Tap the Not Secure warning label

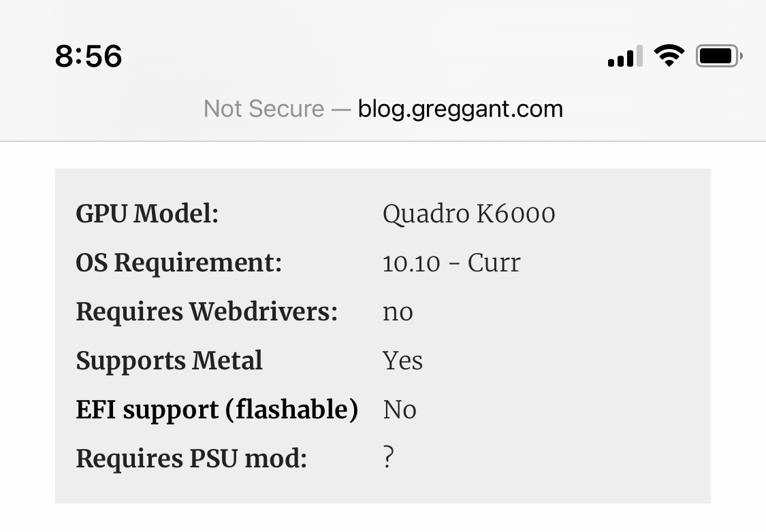tap(264, 108)
